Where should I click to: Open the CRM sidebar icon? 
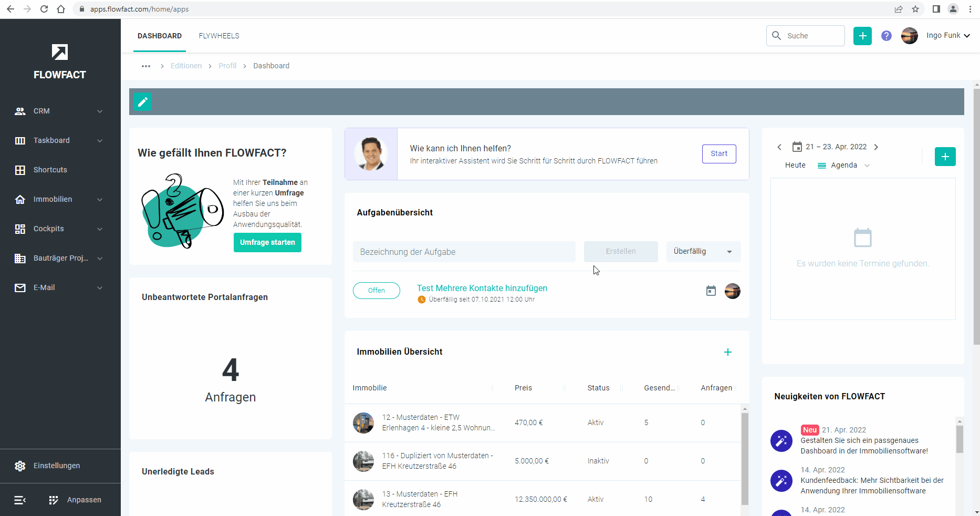tap(20, 111)
